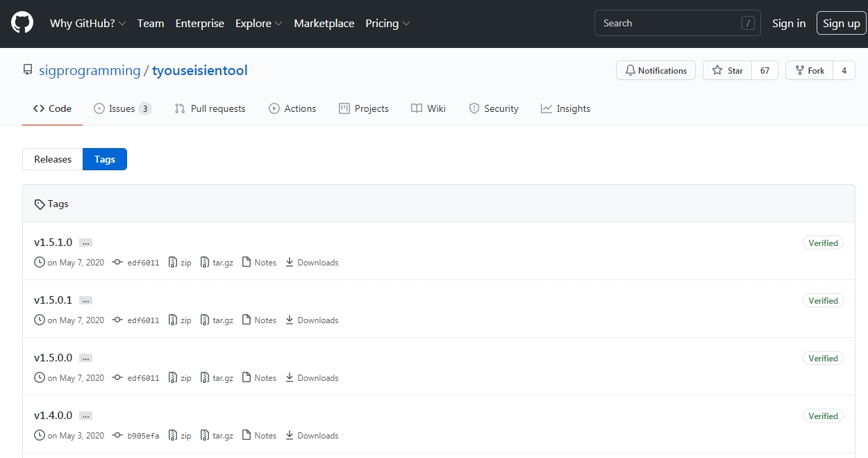Open the Wiki tab

[428, 108]
